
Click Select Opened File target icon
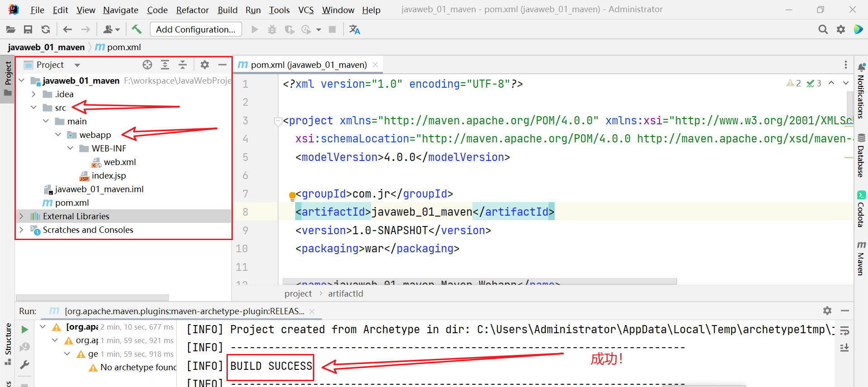[147, 65]
